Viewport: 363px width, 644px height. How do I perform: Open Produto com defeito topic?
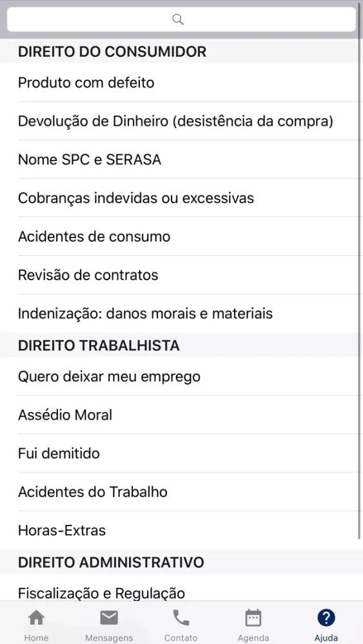(181, 82)
